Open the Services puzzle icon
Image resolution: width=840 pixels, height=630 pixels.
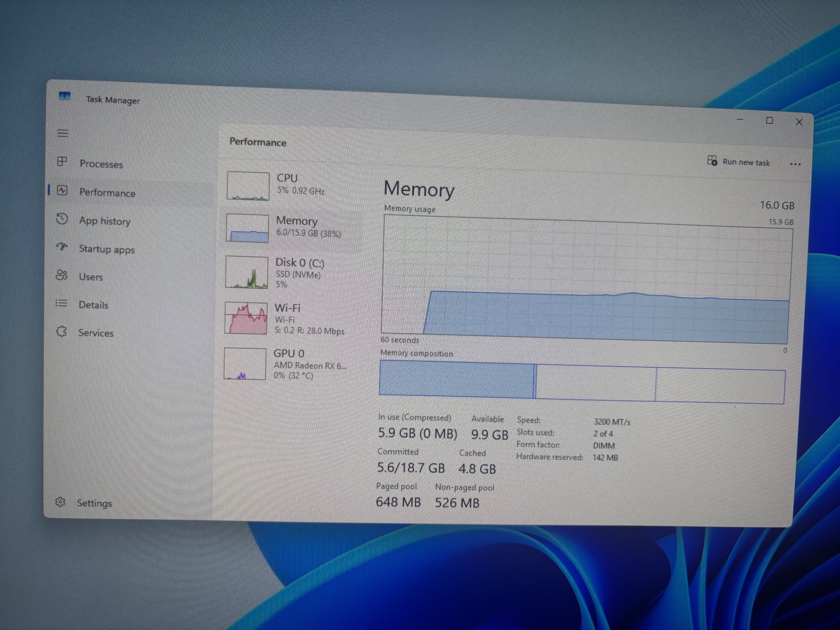tap(61, 331)
